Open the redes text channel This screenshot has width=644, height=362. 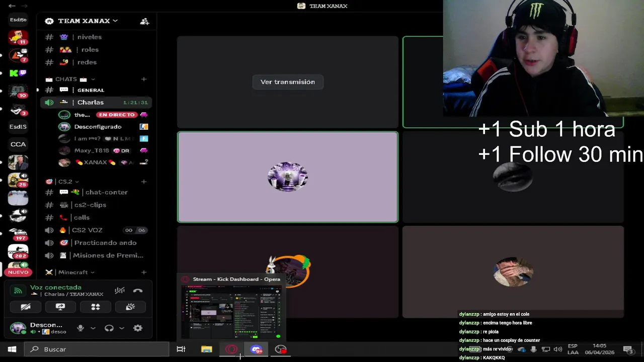pos(96,62)
